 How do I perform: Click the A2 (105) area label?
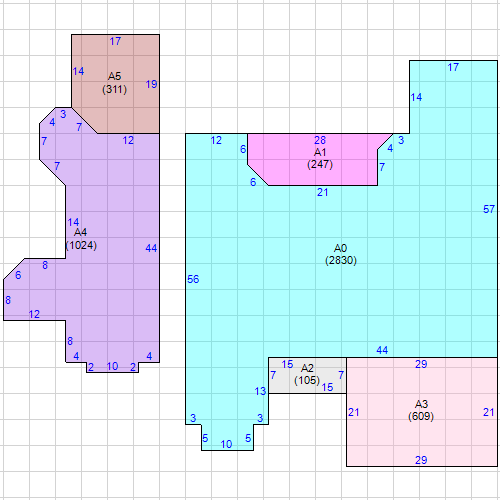[307, 374]
